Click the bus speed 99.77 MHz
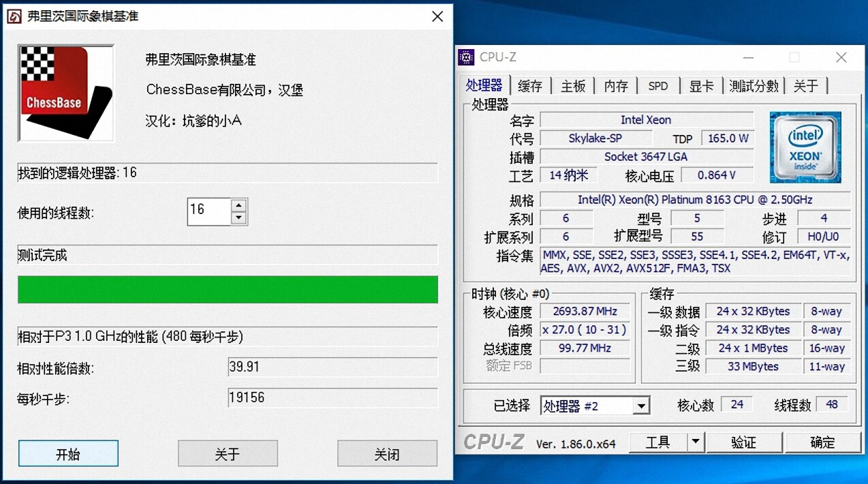The image size is (868, 484). pos(585,348)
